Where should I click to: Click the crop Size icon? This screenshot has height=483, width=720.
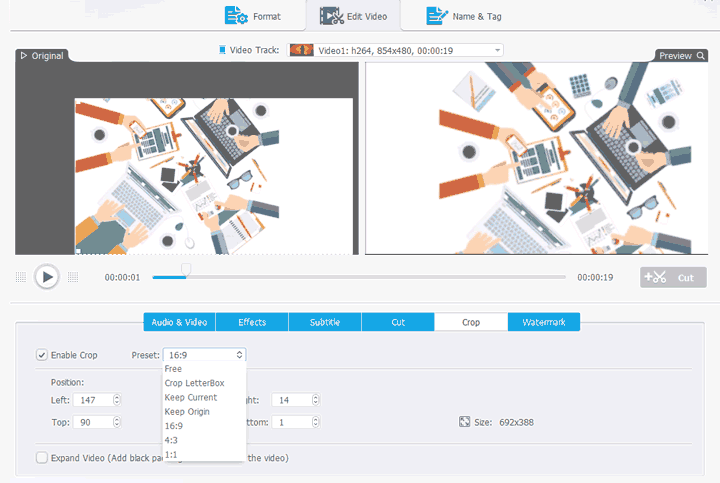coord(464,422)
